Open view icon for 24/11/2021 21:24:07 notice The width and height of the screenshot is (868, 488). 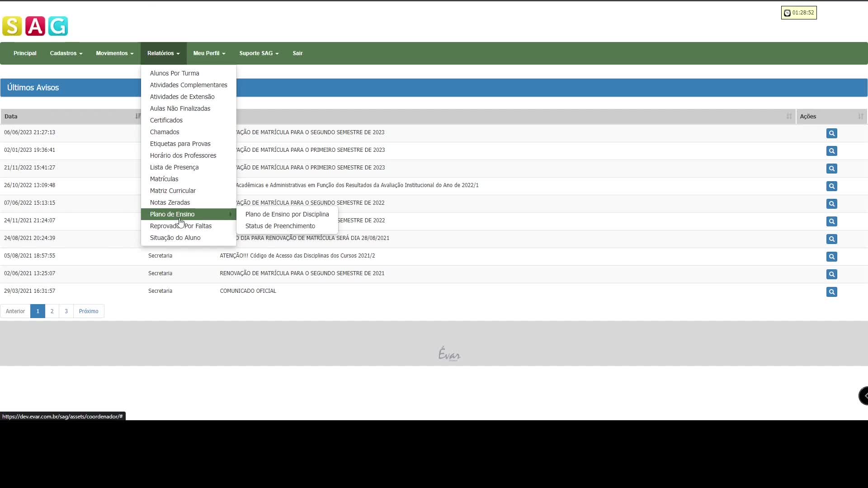point(831,221)
